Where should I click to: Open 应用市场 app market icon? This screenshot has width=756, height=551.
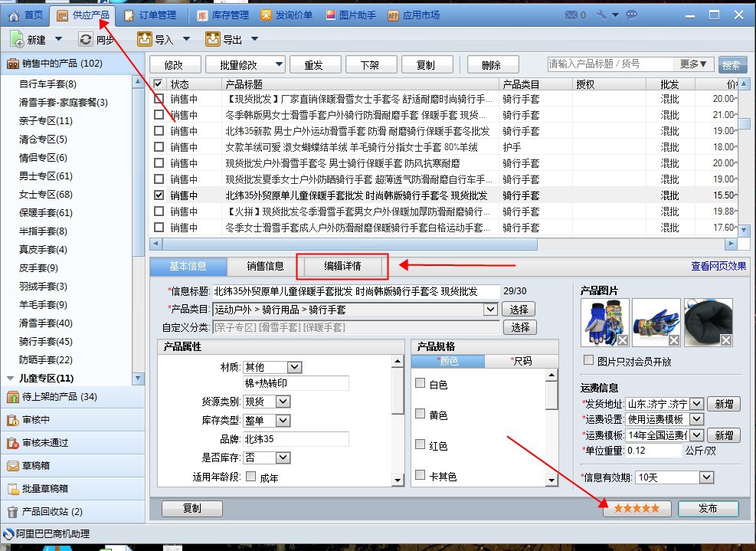pos(393,15)
